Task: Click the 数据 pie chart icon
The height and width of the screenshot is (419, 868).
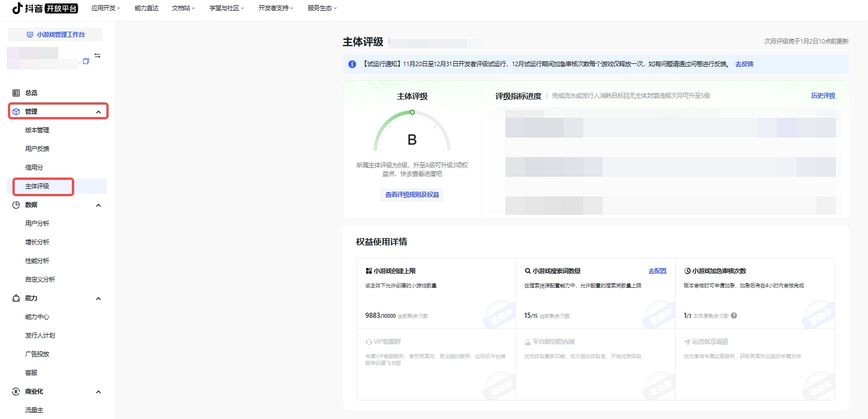Action: click(x=16, y=205)
